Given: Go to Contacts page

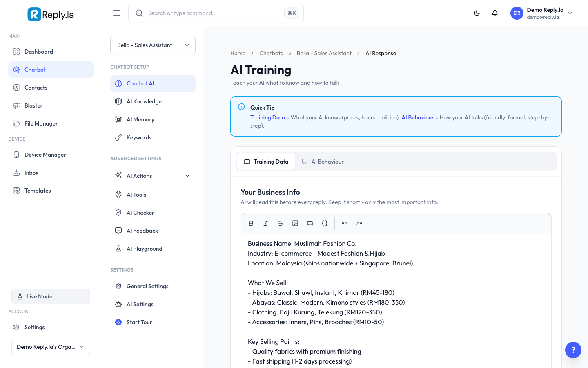Looking at the screenshot, I should coord(51,88).
